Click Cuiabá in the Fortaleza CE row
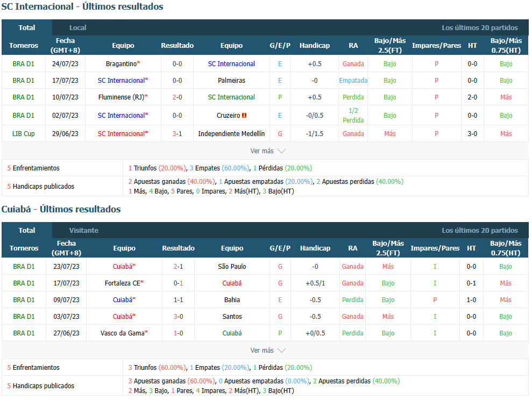 pyautogui.click(x=232, y=283)
